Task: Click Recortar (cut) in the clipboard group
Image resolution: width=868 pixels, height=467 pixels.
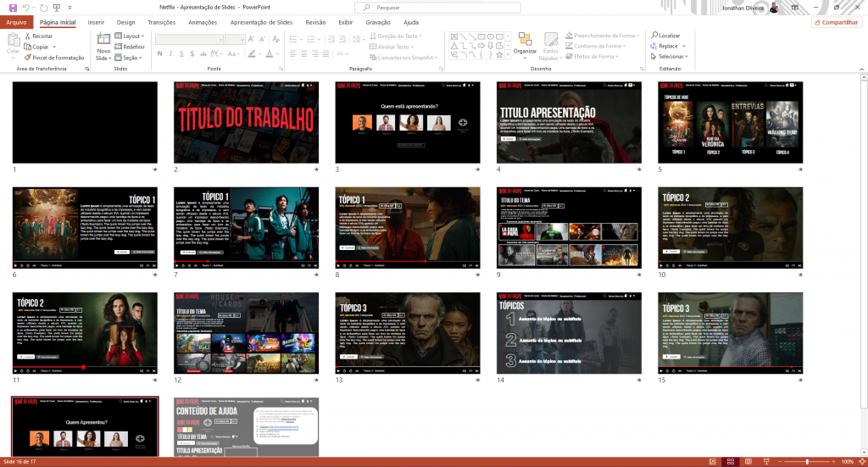Action: pyautogui.click(x=38, y=36)
